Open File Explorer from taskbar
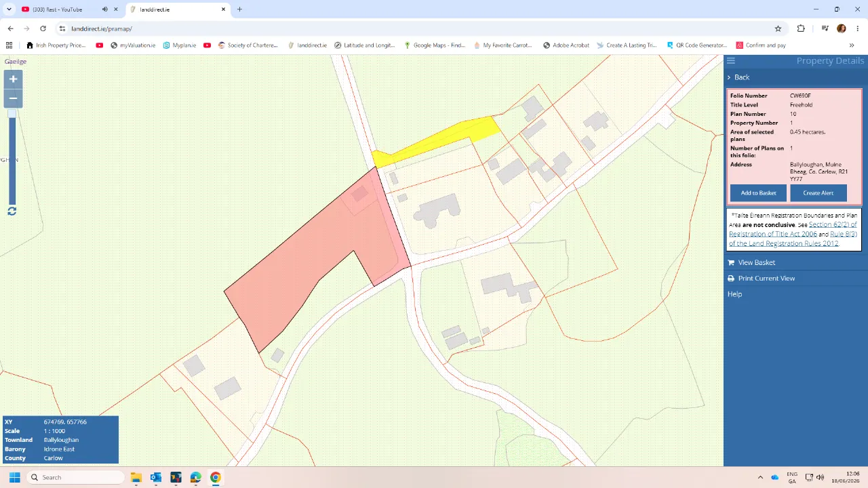 [136, 477]
